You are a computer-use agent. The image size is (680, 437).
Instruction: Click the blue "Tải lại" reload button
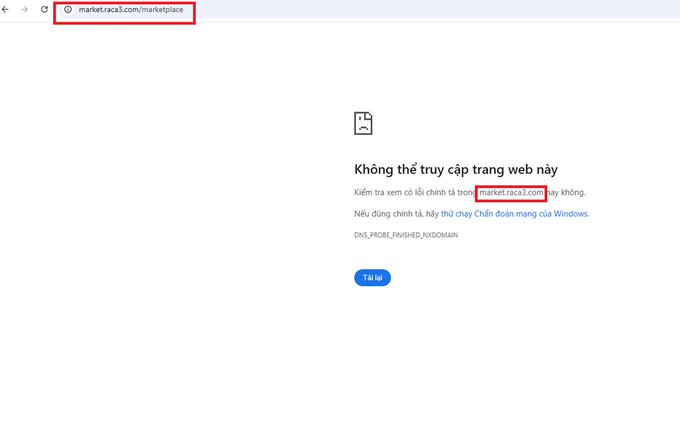[372, 277]
